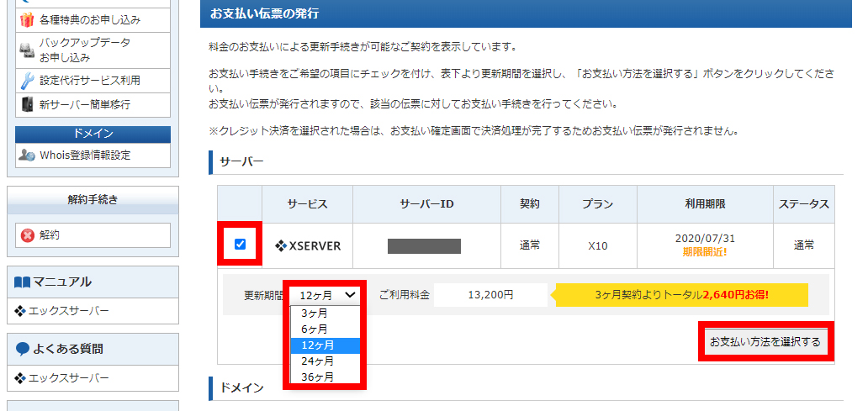The image size is (868, 411).
Task: Click the gift icon for 各種特典のお申し込み
Action: coord(27,19)
